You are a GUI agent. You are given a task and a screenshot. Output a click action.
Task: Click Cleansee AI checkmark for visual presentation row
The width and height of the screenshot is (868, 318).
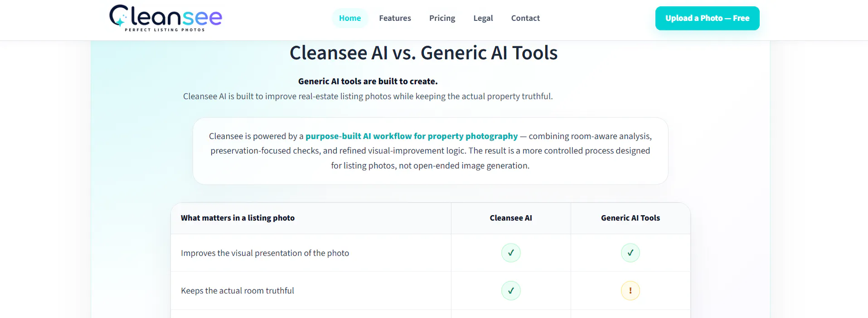(511, 253)
